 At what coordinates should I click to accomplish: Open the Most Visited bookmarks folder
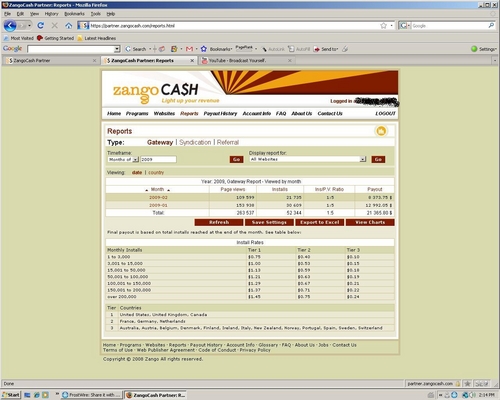point(19,38)
